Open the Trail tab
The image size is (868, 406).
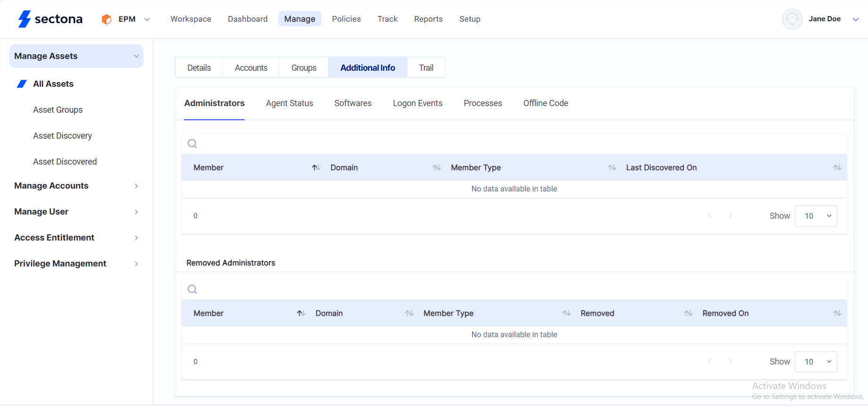click(x=426, y=68)
